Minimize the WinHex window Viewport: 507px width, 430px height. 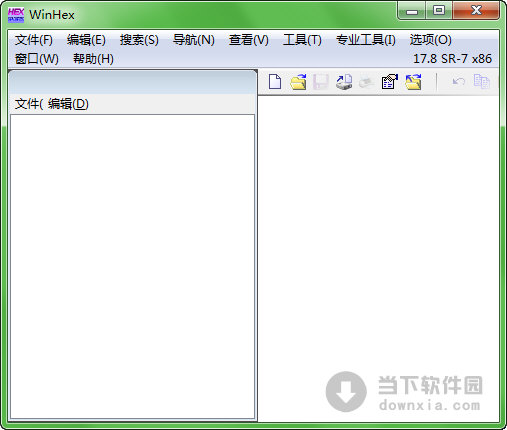pyautogui.click(x=412, y=11)
